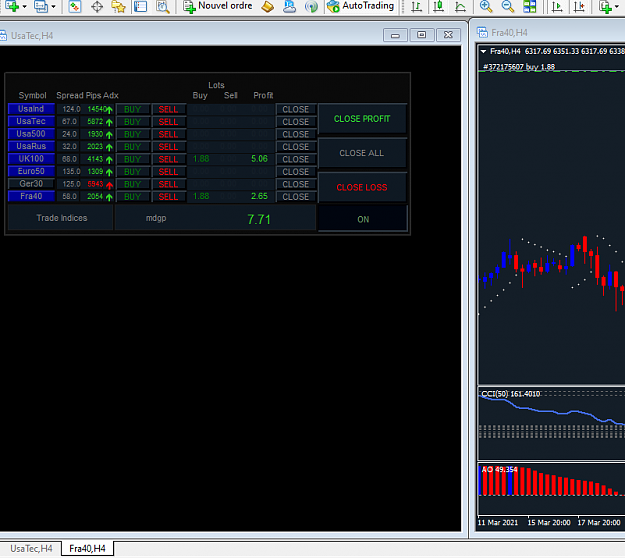Expand the New Chart dropdown arrow

coord(25,6)
